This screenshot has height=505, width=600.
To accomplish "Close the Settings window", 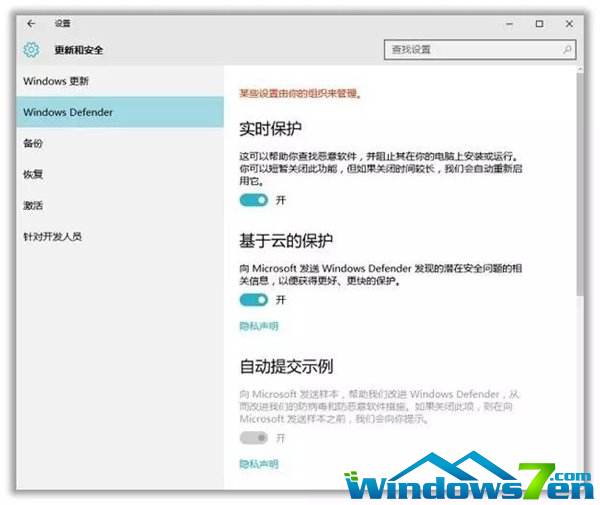I will 569,24.
